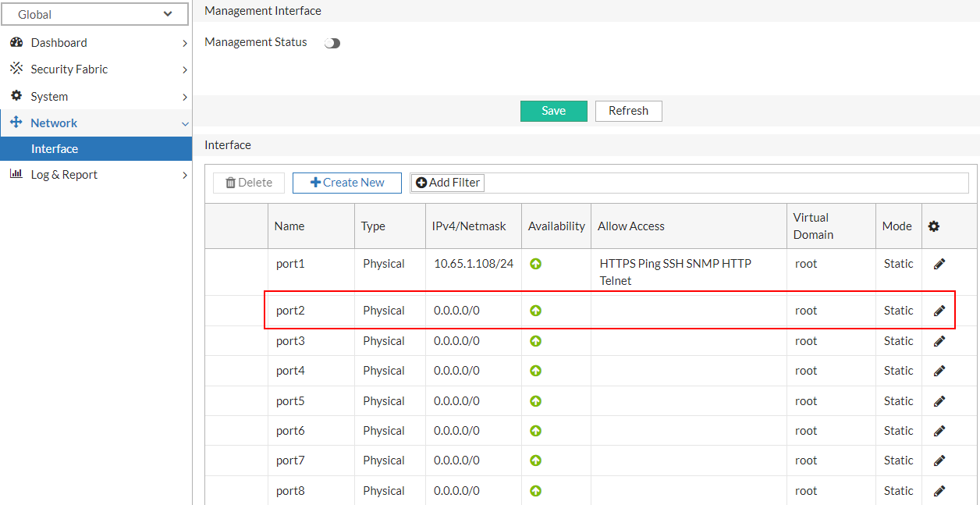Edit port5 using the pencil icon
The width and height of the screenshot is (980, 505).
click(939, 400)
